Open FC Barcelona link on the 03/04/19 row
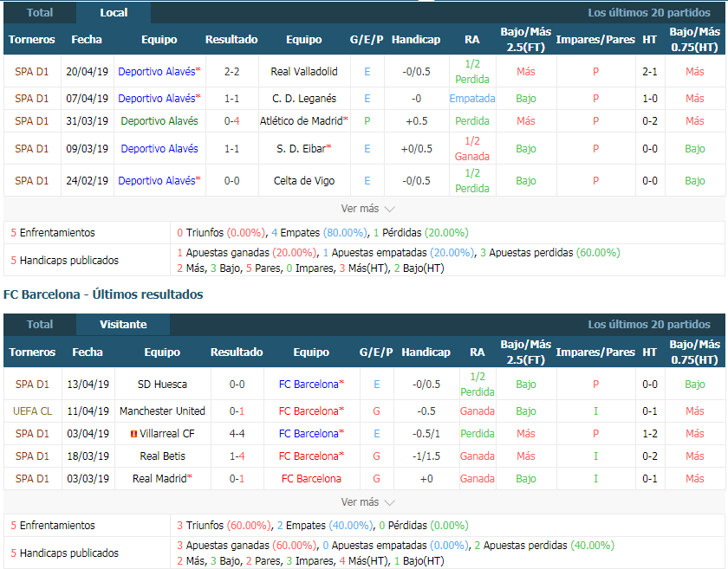The height and width of the screenshot is (569, 728). pyautogui.click(x=311, y=434)
